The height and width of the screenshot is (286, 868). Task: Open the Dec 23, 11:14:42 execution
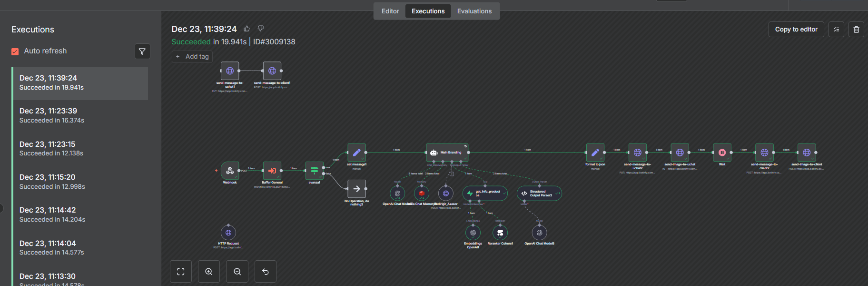pos(80,215)
